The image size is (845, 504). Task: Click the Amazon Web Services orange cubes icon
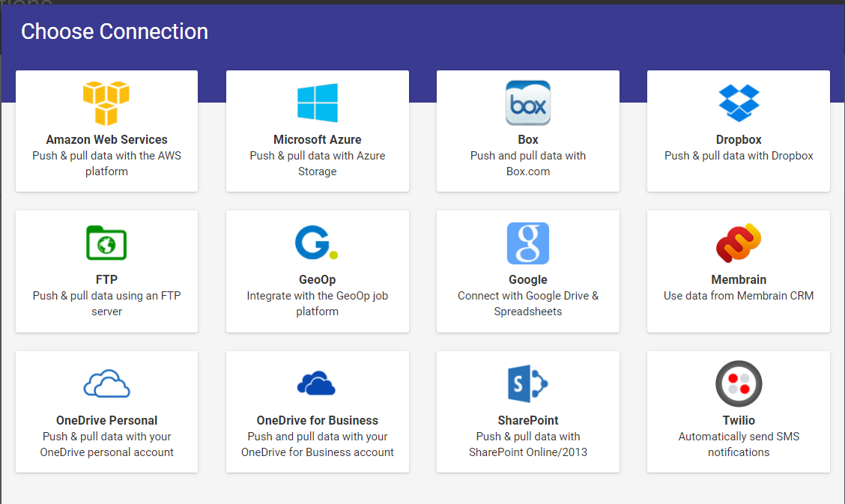pos(106,103)
